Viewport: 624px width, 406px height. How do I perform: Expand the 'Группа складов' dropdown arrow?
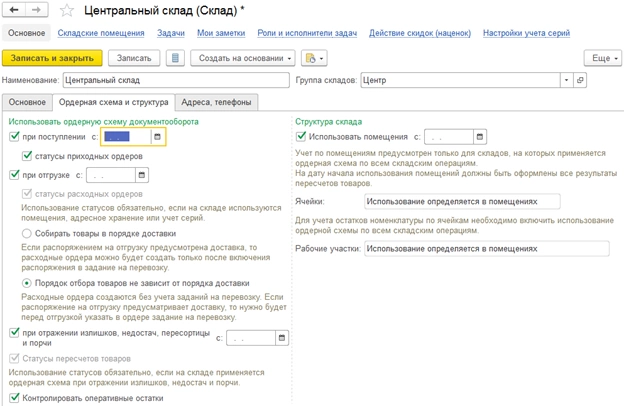(x=566, y=80)
